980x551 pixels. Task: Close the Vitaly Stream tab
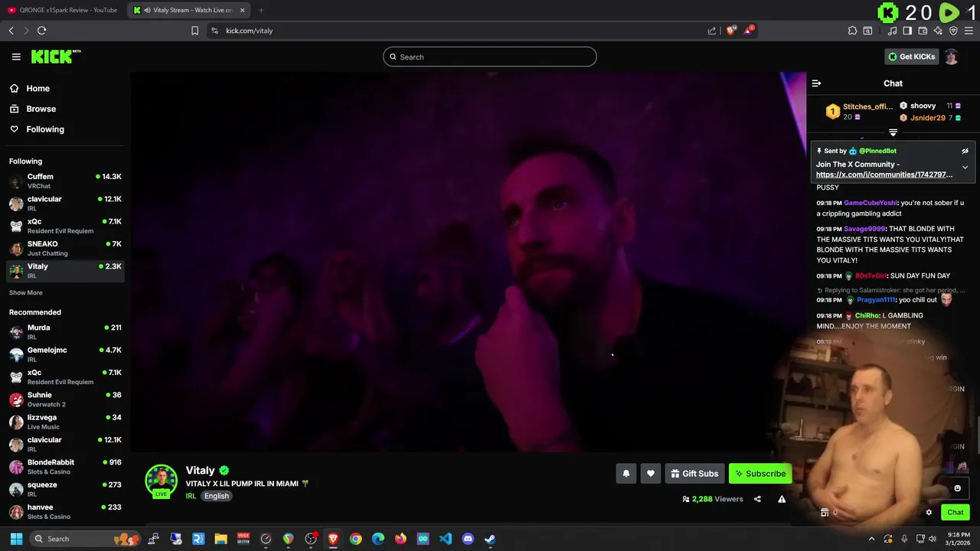tap(242, 10)
